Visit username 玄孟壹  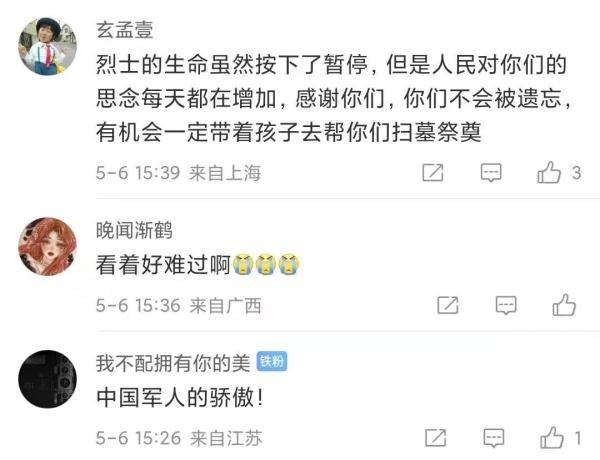coord(124,30)
